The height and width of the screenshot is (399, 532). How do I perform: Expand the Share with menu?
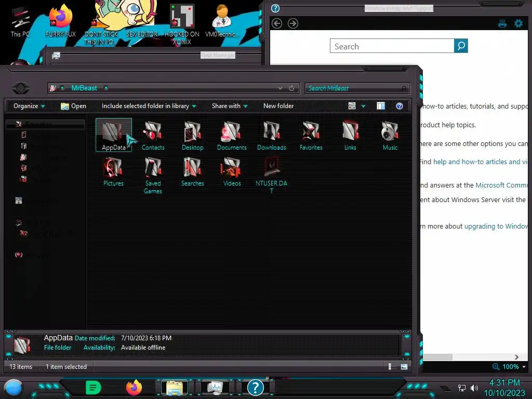230,106
